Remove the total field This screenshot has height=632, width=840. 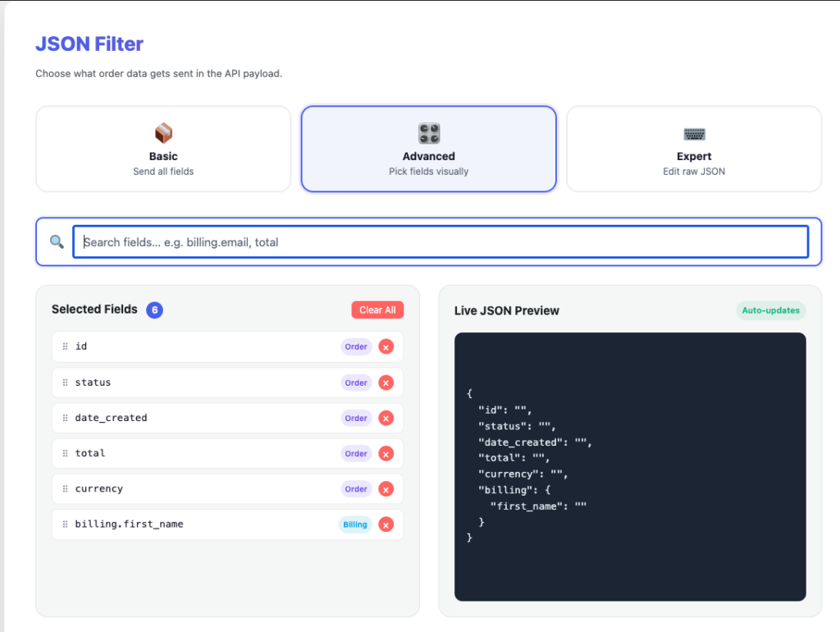click(386, 454)
